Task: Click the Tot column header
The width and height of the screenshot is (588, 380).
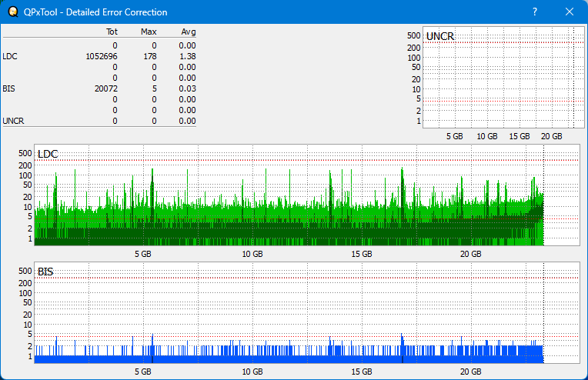Action: 112,32
